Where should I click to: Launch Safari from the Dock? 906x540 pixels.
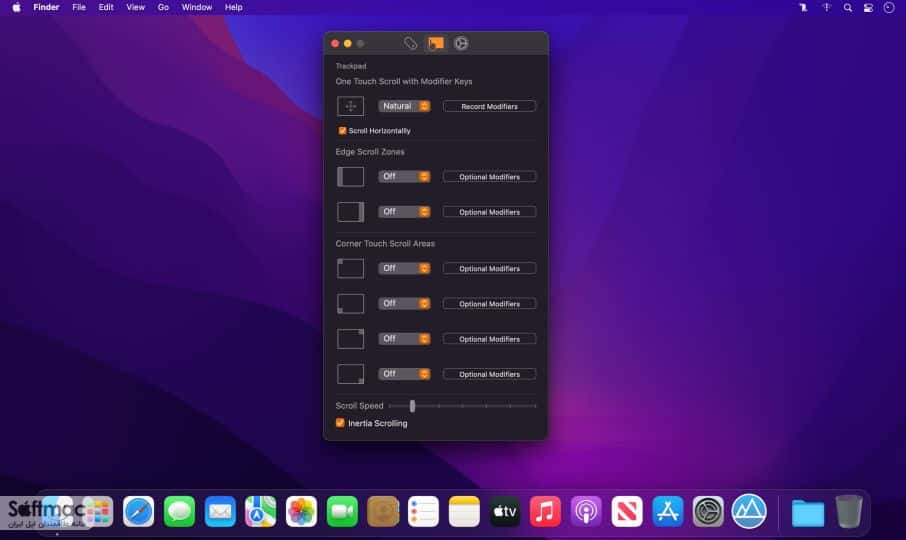pyautogui.click(x=139, y=512)
